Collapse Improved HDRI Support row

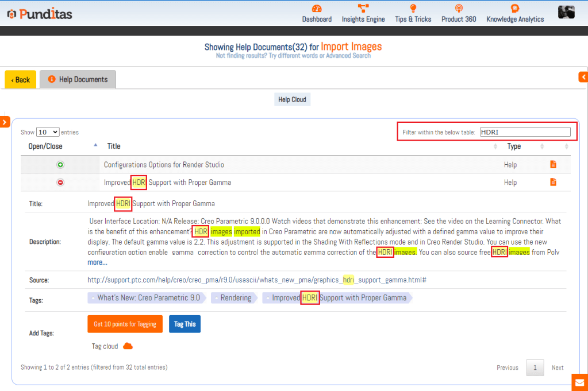(60, 183)
